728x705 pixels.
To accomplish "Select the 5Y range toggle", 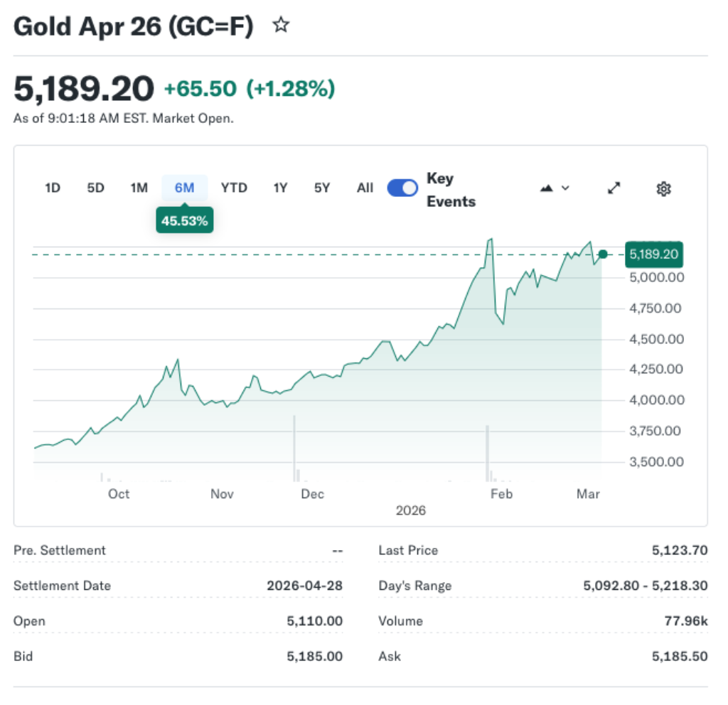I will pos(321,188).
